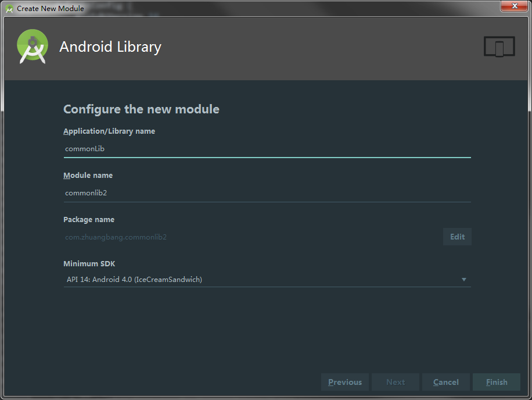The image size is (532, 400).
Task: Go back with the Previous button
Action: [345, 382]
